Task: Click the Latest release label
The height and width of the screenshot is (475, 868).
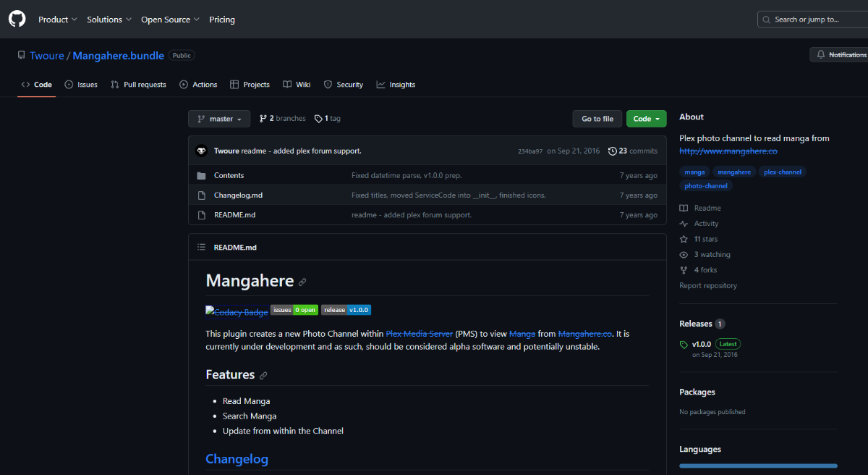Action: click(728, 344)
